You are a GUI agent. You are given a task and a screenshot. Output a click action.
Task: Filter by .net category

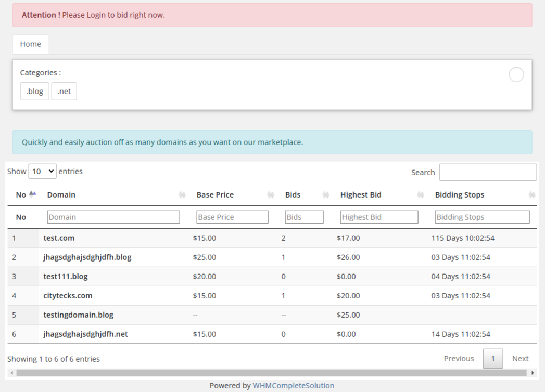pos(64,92)
